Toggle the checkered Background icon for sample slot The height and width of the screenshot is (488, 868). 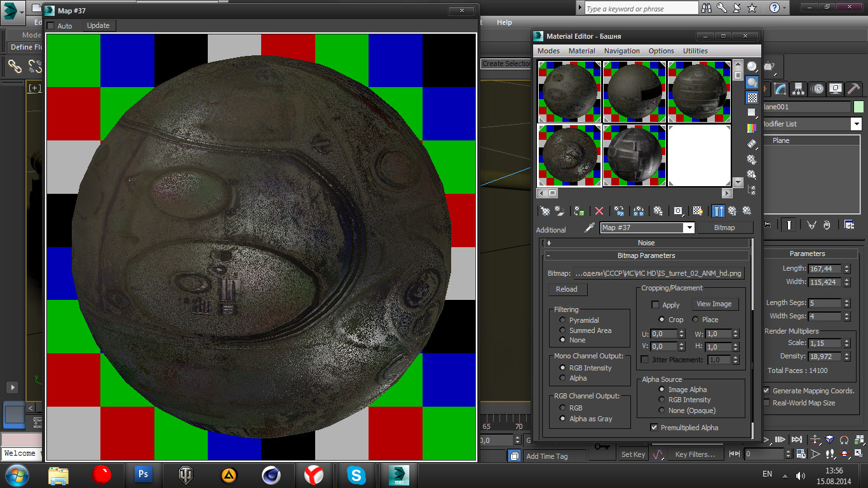[752, 98]
